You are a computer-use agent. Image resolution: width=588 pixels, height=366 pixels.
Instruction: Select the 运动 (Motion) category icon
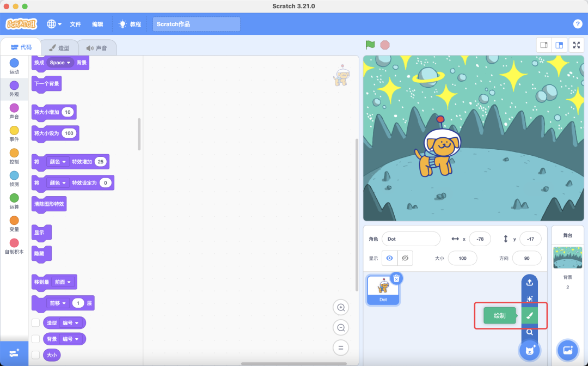coord(14,63)
